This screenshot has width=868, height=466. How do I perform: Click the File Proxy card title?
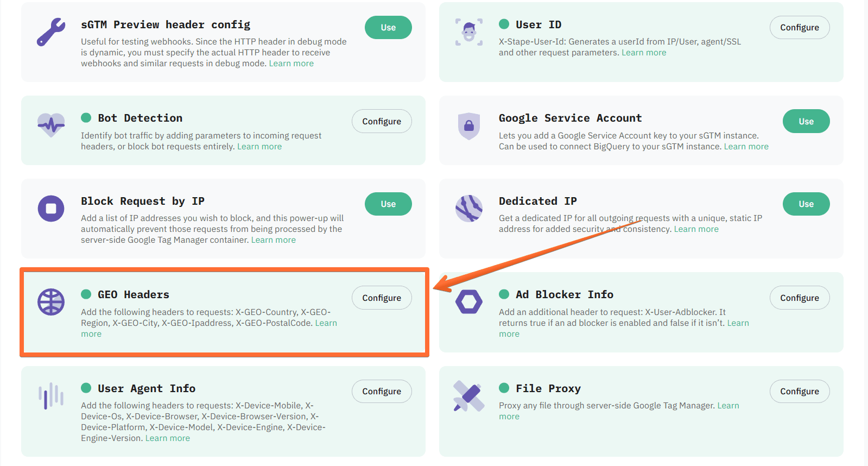pos(548,388)
